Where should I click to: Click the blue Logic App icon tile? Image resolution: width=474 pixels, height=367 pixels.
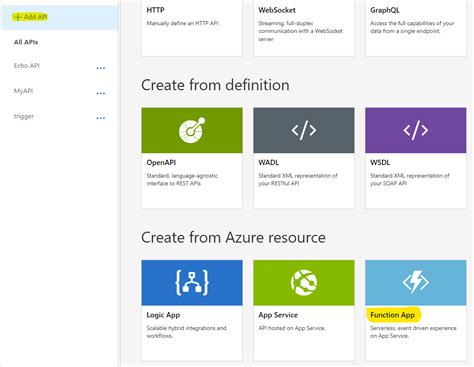(x=192, y=283)
